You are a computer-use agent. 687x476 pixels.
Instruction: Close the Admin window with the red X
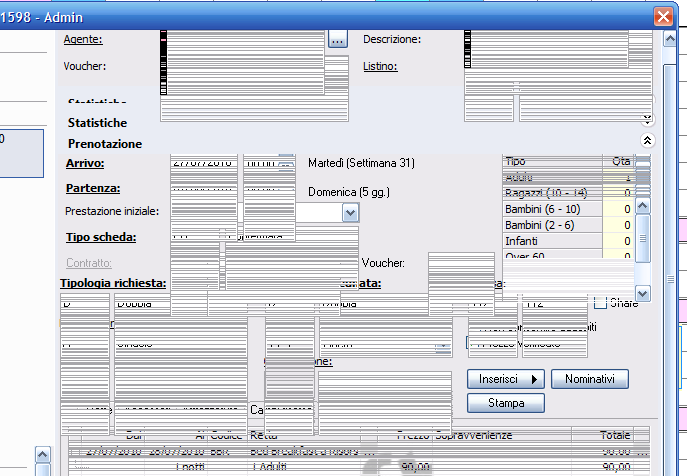(x=663, y=17)
